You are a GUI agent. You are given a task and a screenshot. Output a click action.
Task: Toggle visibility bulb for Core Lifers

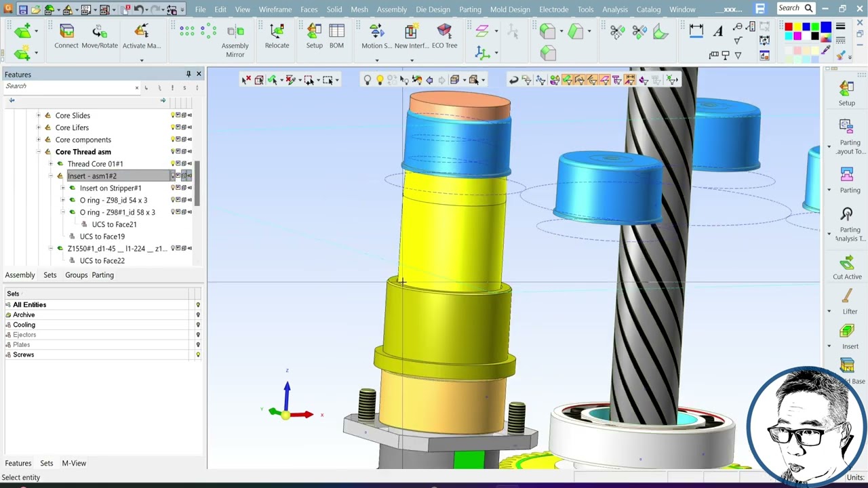click(x=173, y=127)
